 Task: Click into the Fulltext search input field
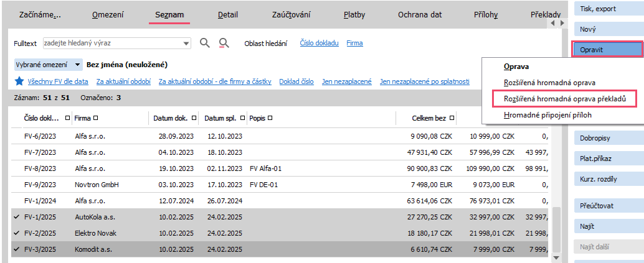click(x=112, y=44)
